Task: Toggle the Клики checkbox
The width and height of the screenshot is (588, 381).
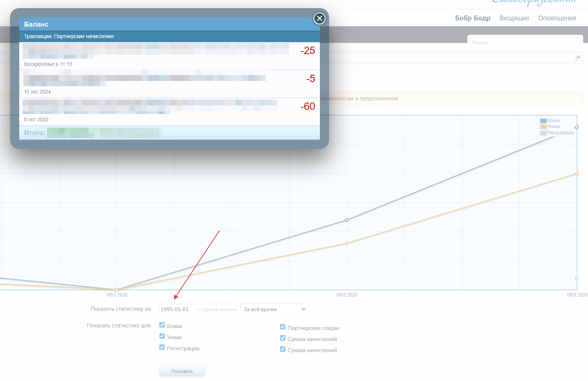Action: coord(162,325)
